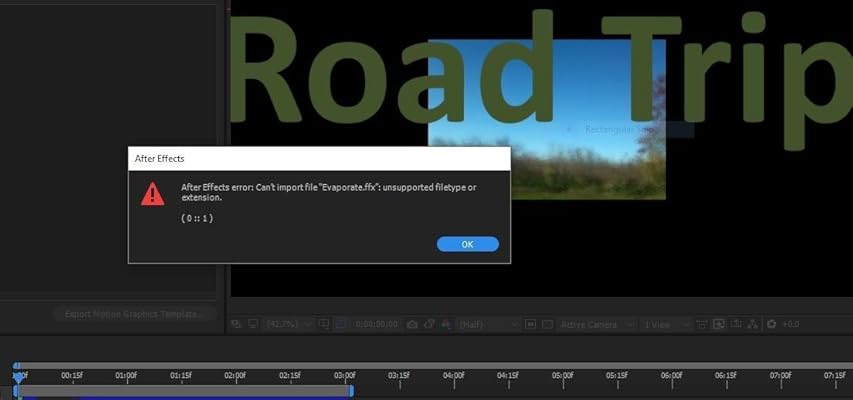Click the 00:15f mark on the time ruler
The height and width of the screenshot is (400, 853).
click(x=72, y=376)
